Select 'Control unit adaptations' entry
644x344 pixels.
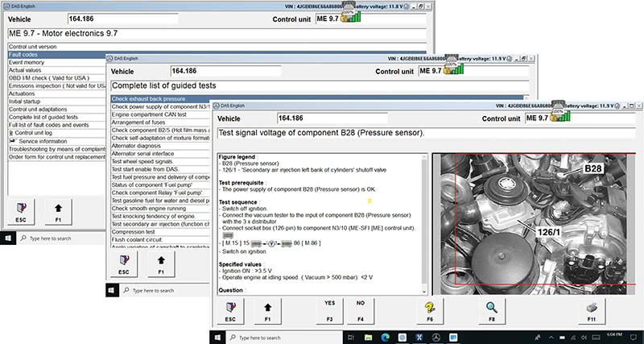tap(56, 110)
